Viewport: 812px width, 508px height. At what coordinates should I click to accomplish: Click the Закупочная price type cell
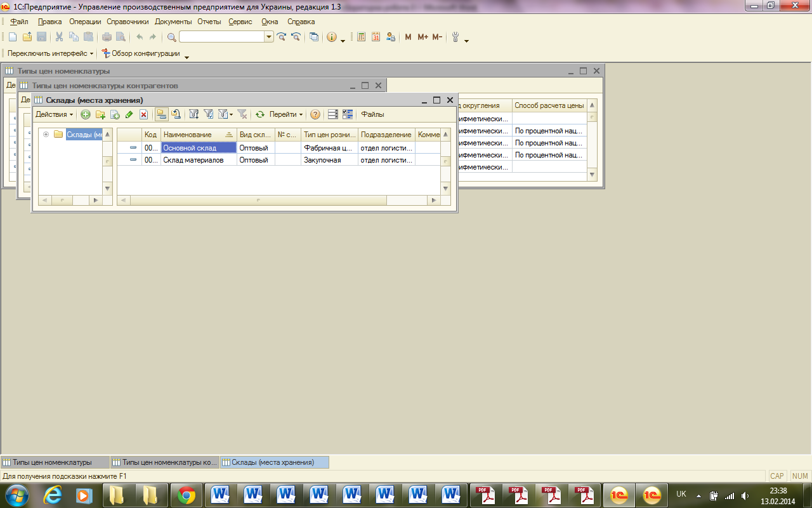tap(329, 160)
